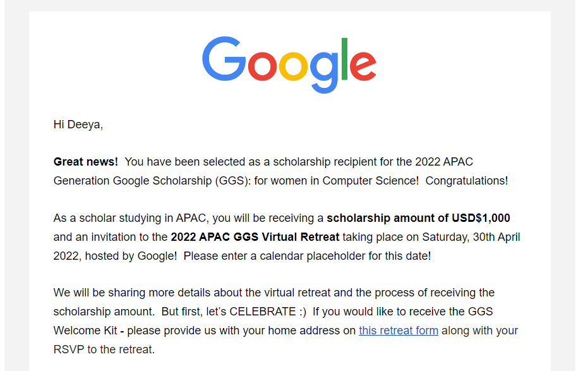The width and height of the screenshot is (588, 371).
Task: Click the word "RSVP" in last line
Action: (69, 350)
